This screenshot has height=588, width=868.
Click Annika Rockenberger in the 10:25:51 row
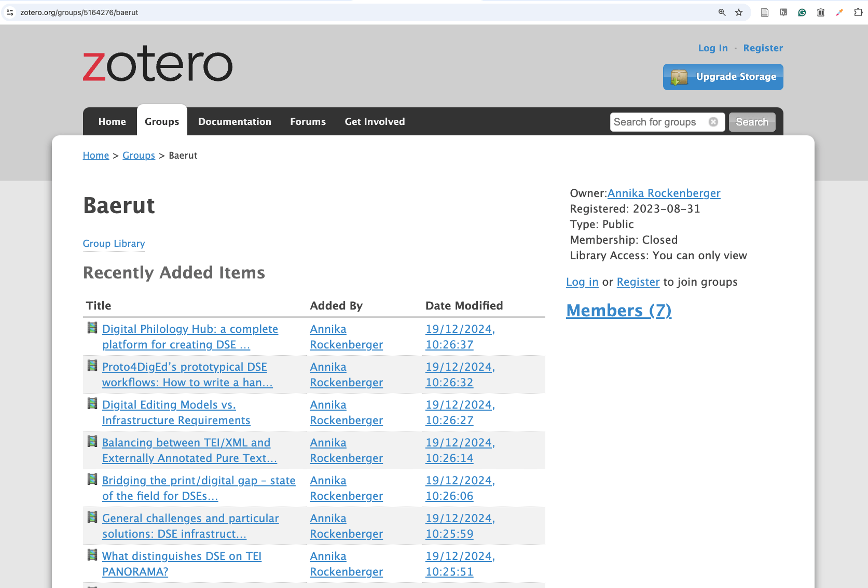347,564
